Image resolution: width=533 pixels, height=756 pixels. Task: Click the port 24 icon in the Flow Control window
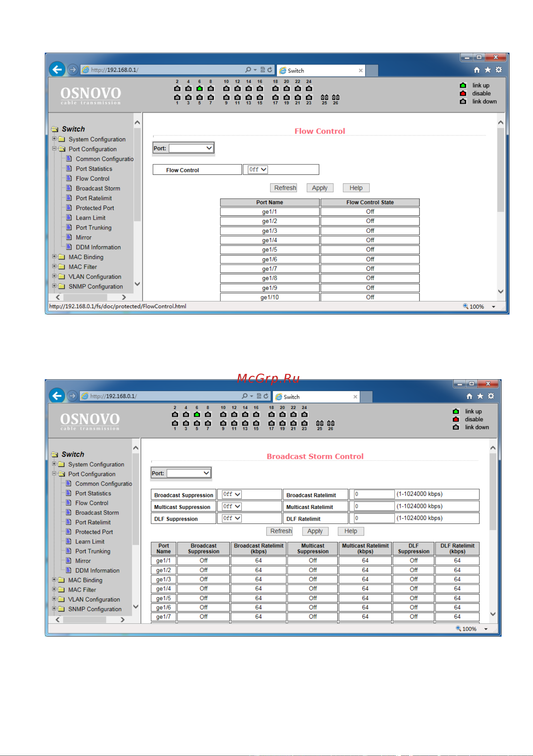(309, 88)
